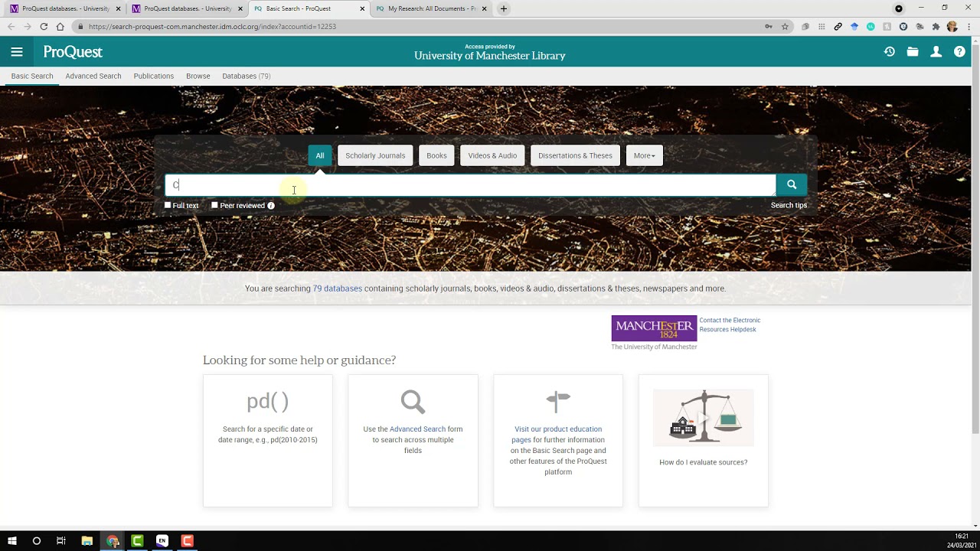Click the signpost product education icon
The image size is (980, 551).
point(558,402)
